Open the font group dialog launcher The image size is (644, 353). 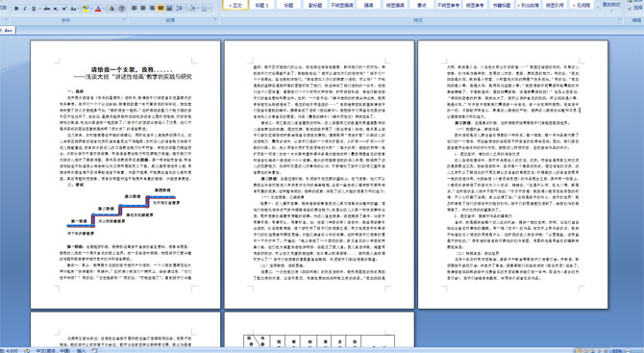tap(124, 19)
